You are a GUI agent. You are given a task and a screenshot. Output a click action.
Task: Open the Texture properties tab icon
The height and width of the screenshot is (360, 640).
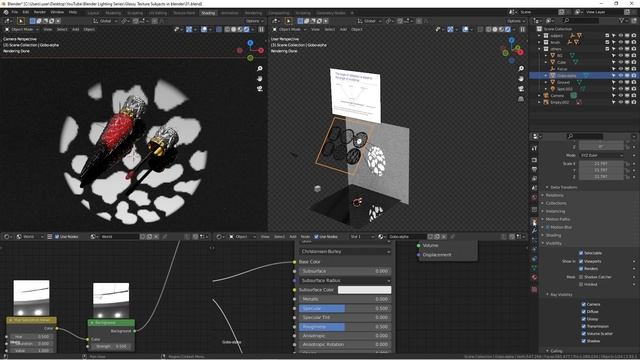(534, 289)
